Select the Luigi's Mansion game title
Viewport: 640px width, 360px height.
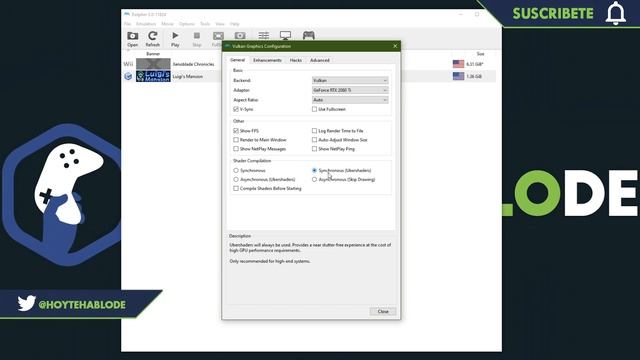point(187,76)
